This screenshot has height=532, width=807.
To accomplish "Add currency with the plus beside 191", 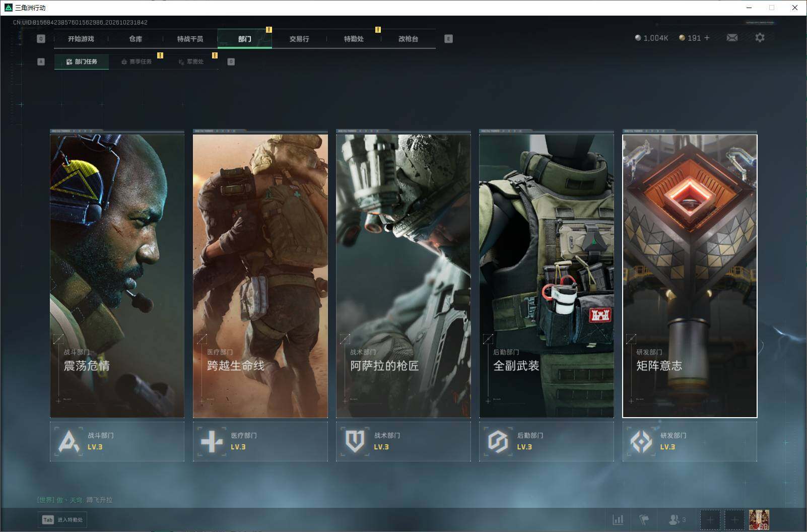I will (707, 38).
